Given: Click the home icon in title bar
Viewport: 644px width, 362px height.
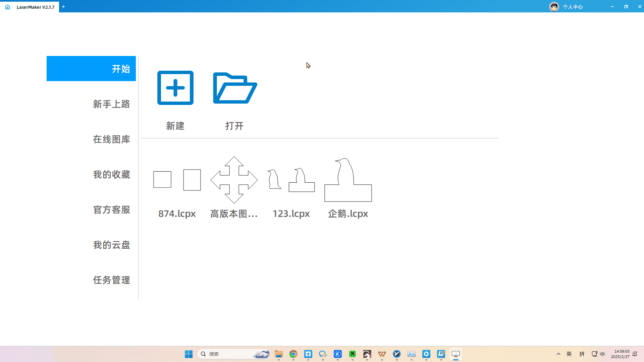Looking at the screenshot, I should pyautogui.click(x=7, y=7).
